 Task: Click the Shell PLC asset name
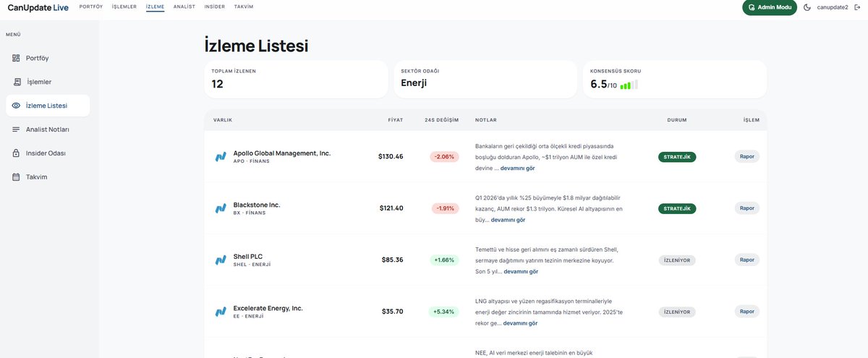point(248,257)
